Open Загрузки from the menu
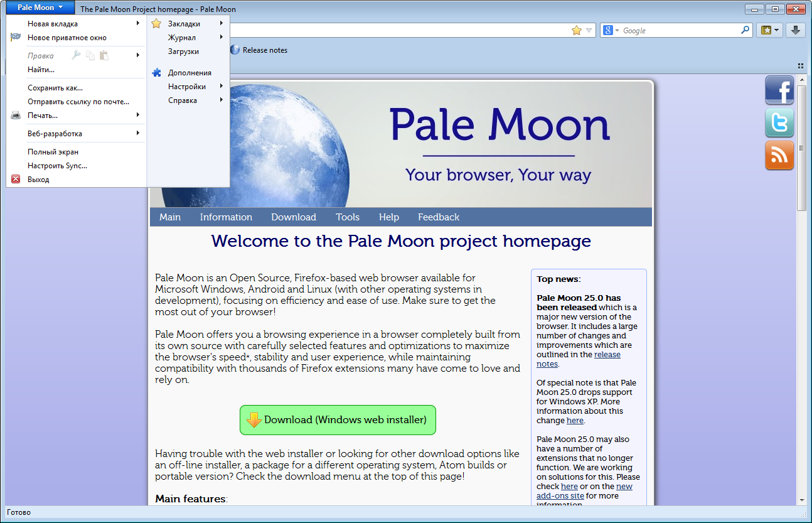Viewport: 812px width, 523px height. [188, 51]
